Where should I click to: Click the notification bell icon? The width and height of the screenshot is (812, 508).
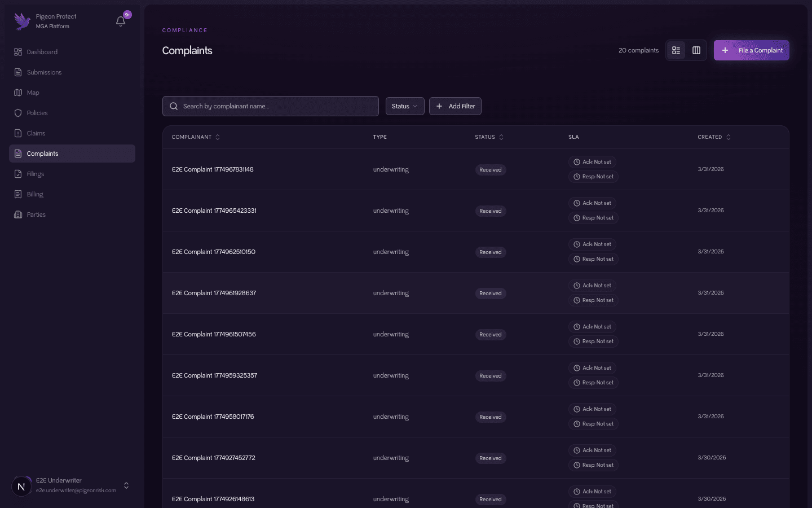pos(120,21)
